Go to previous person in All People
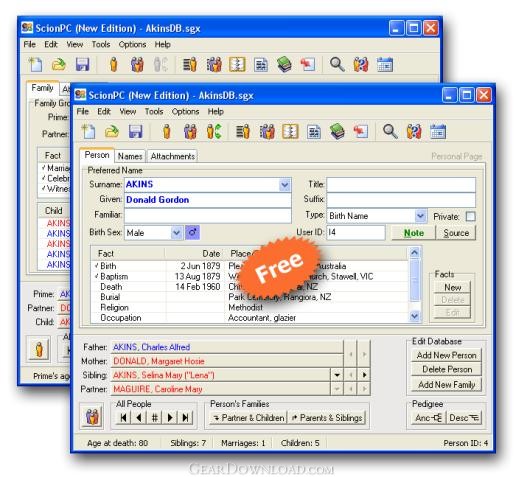The height and width of the screenshot is (477, 522). tap(139, 417)
